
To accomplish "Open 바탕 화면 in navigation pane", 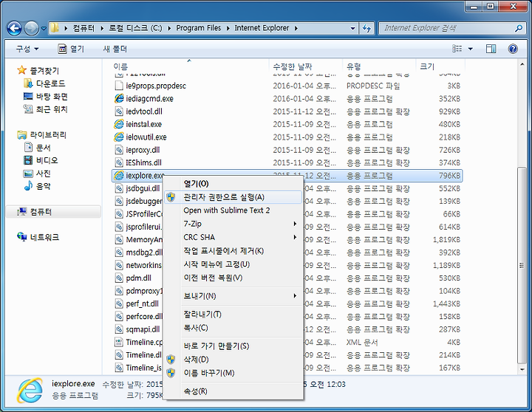I will tap(46, 97).
